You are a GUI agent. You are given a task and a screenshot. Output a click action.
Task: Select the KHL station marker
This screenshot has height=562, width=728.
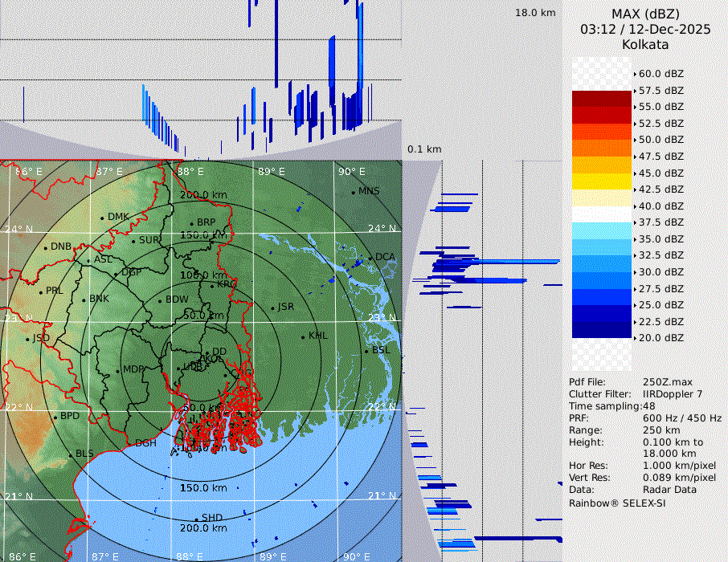click(303, 336)
